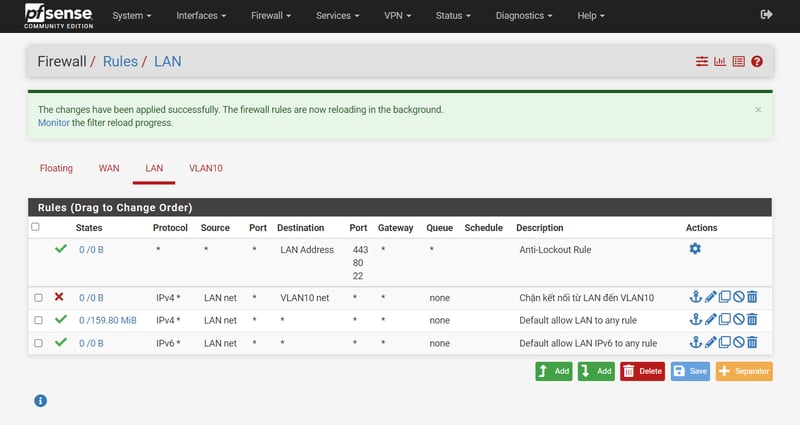
Task: Tick the checkbox for the IPv6 LAN rule
Action: point(38,344)
